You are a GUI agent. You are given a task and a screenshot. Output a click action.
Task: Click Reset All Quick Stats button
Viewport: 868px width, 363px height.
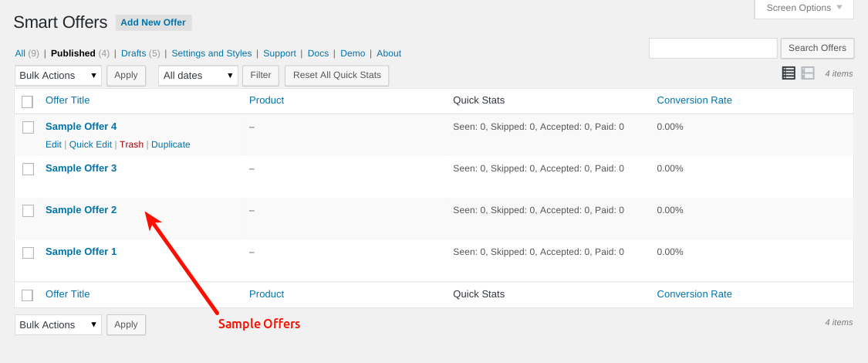click(337, 76)
